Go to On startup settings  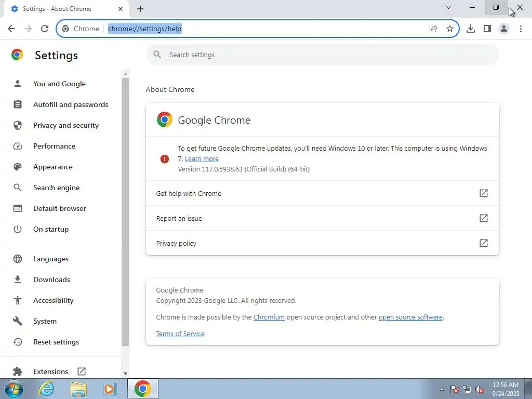point(51,229)
